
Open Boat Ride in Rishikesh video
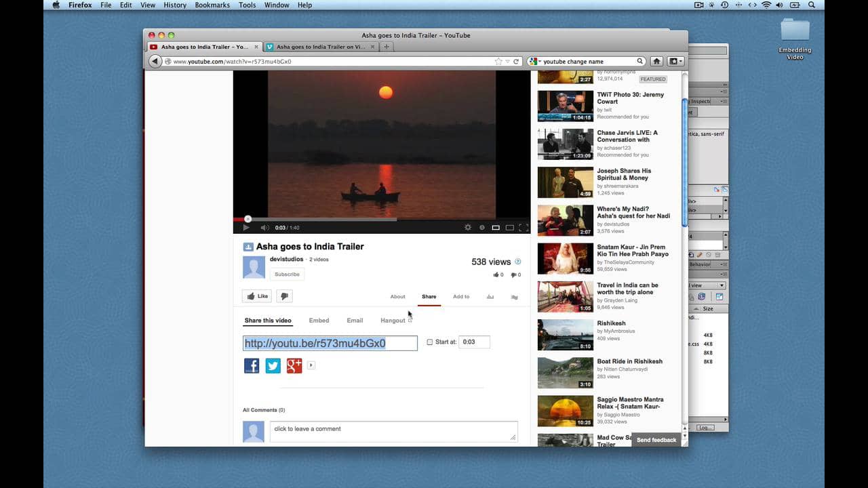[x=629, y=361]
